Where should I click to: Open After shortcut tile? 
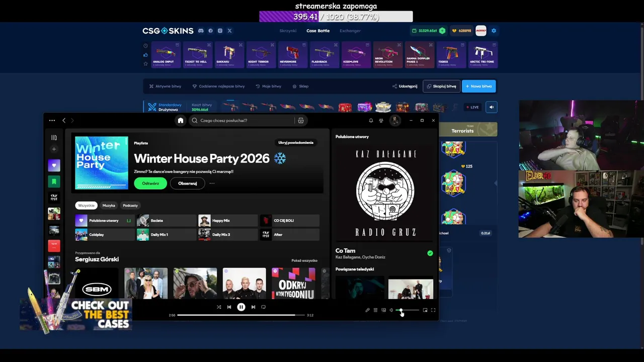pyautogui.click(x=290, y=235)
